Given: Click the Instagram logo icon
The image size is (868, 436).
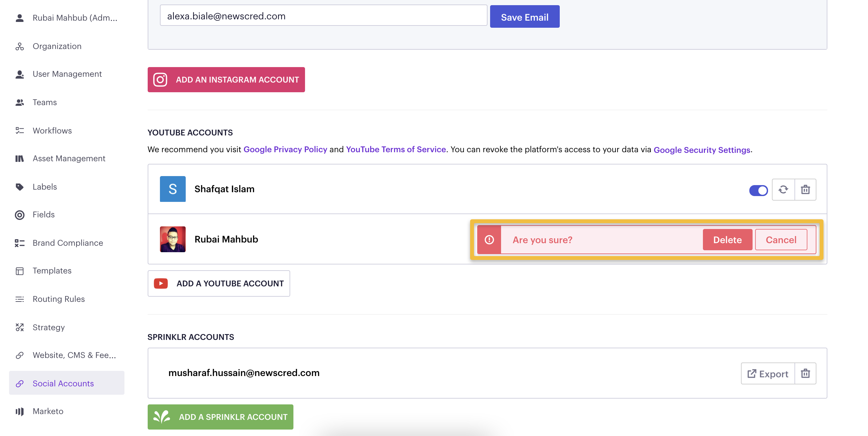Looking at the screenshot, I should [160, 80].
